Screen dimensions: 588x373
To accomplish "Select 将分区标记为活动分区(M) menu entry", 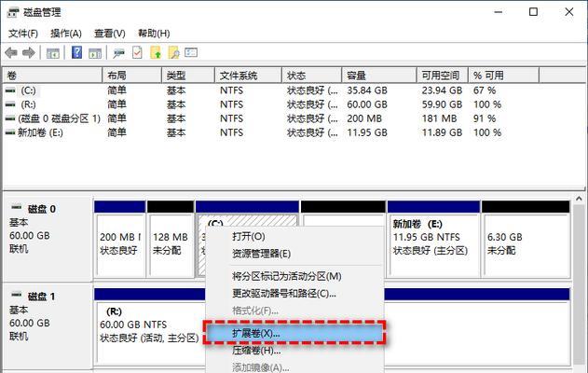I will point(294,277).
